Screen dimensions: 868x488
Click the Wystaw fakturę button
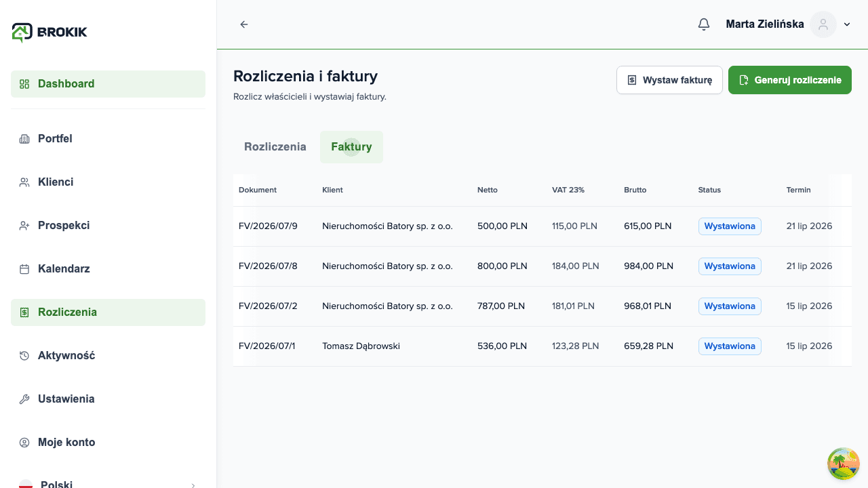669,80
